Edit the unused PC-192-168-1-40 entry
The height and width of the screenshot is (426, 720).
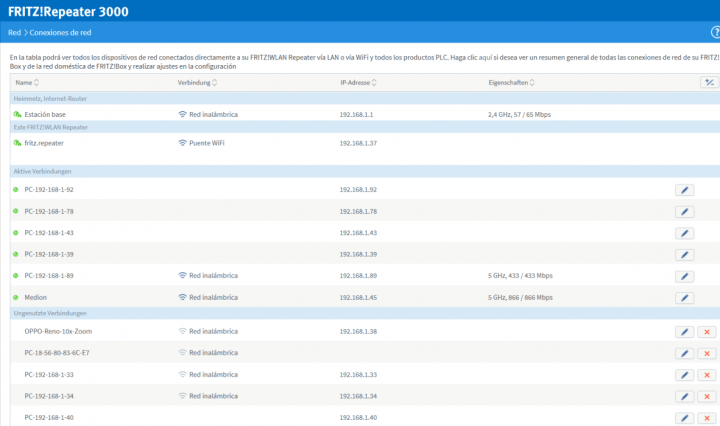[684, 418]
